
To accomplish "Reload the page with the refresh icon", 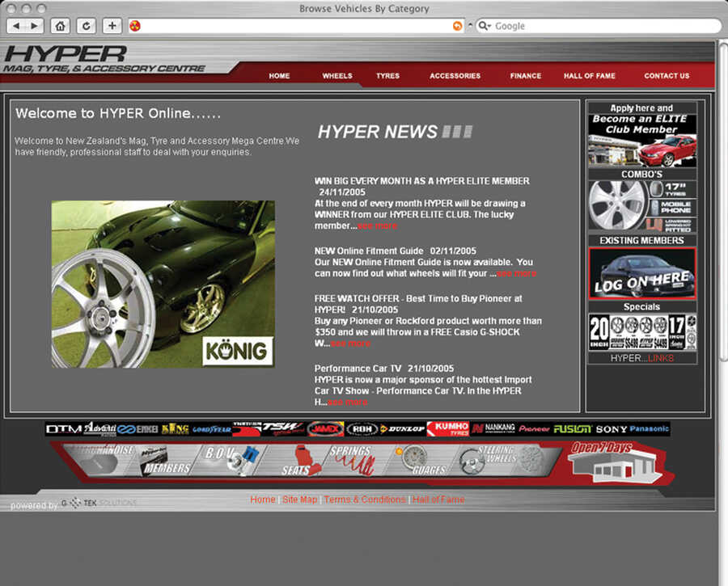I will pyautogui.click(x=87, y=26).
